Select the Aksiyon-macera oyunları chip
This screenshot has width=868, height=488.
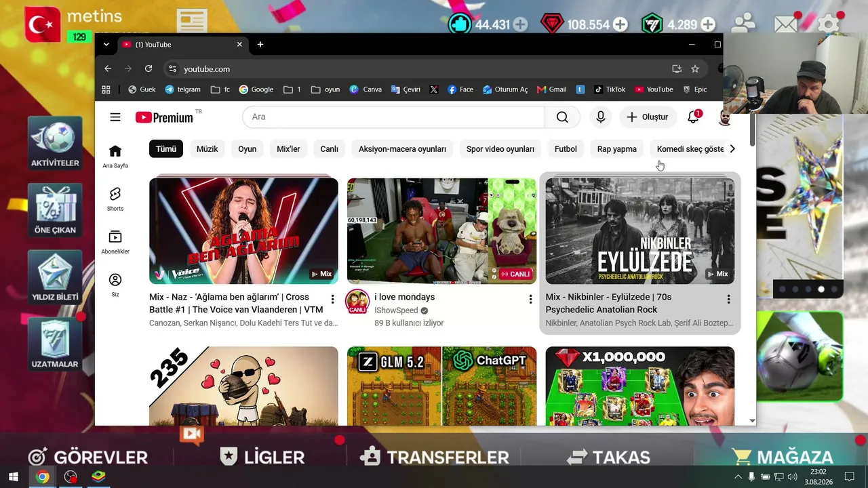[402, 149]
